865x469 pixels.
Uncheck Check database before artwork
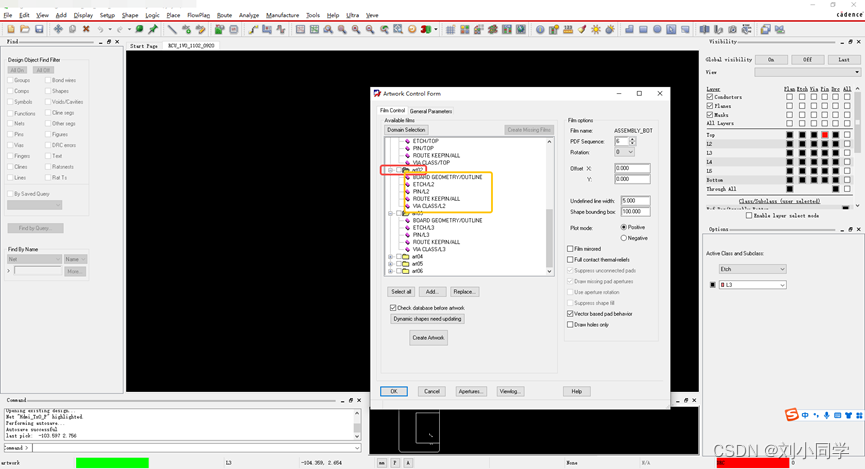click(393, 307)
